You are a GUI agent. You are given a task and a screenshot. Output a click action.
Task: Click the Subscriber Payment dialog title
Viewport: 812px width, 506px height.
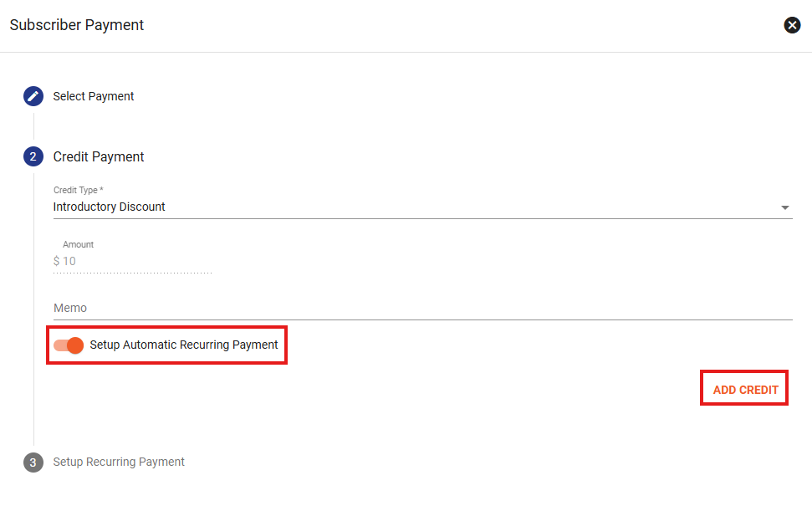77,25
